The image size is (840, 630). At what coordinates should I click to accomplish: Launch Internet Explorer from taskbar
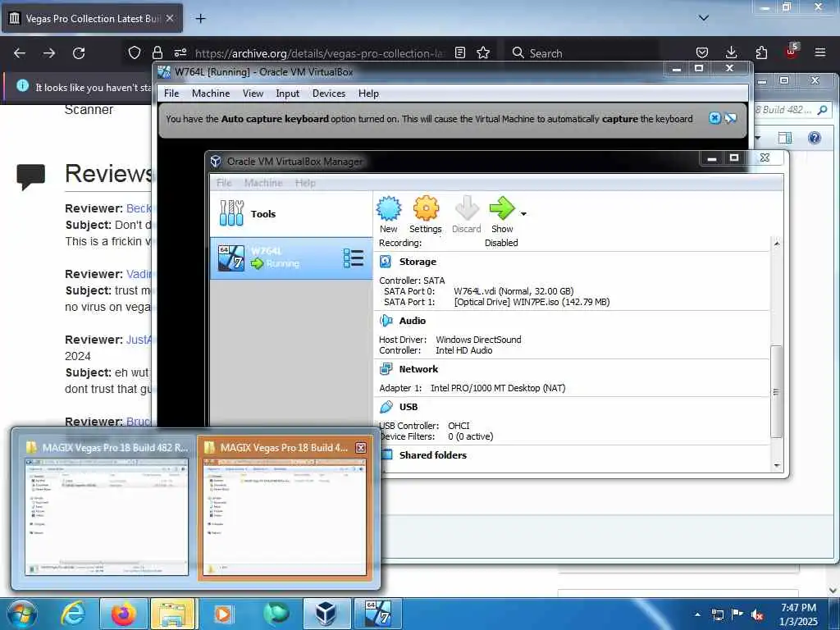[x=73, y=614]
